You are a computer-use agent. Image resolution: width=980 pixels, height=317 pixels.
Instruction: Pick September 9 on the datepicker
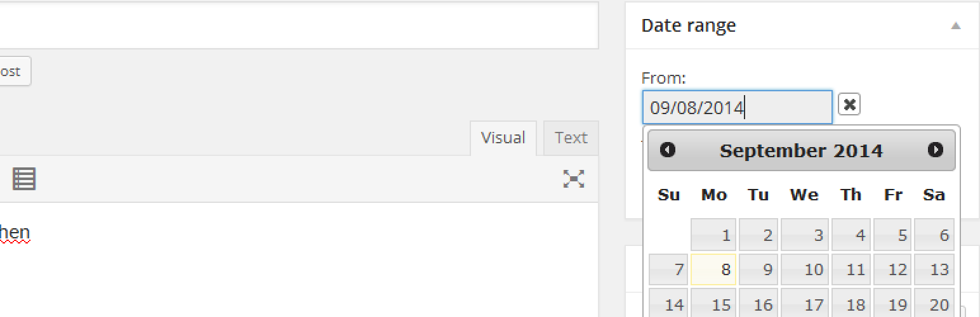coord(759,269)
